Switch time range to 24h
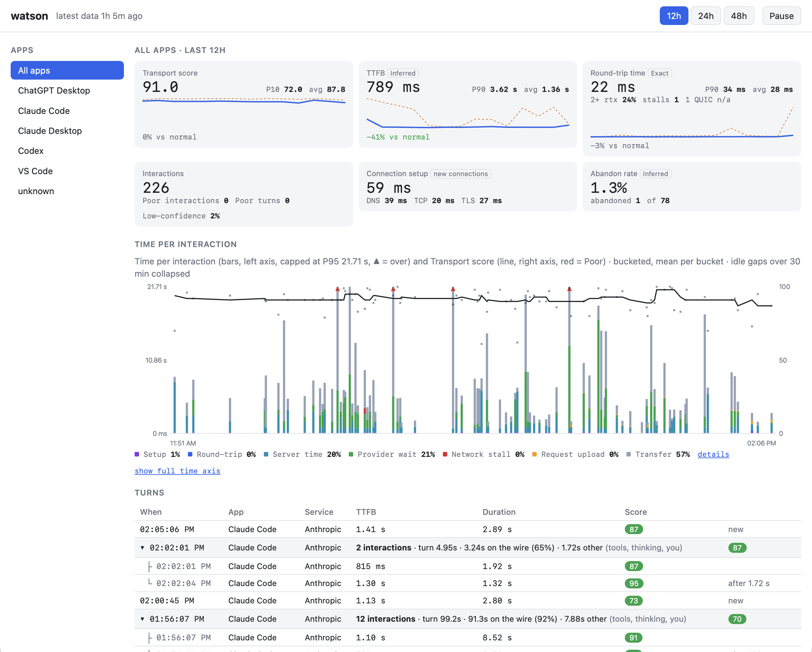The image size is (812, 652). pos(705,16)
